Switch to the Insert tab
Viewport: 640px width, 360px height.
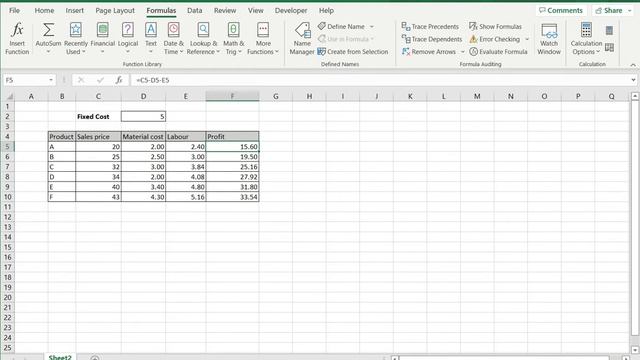point(74,11)
